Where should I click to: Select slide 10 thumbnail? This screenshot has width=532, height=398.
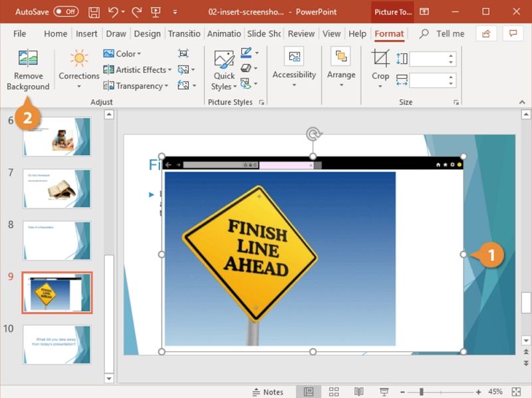click(x=57, y=344)
